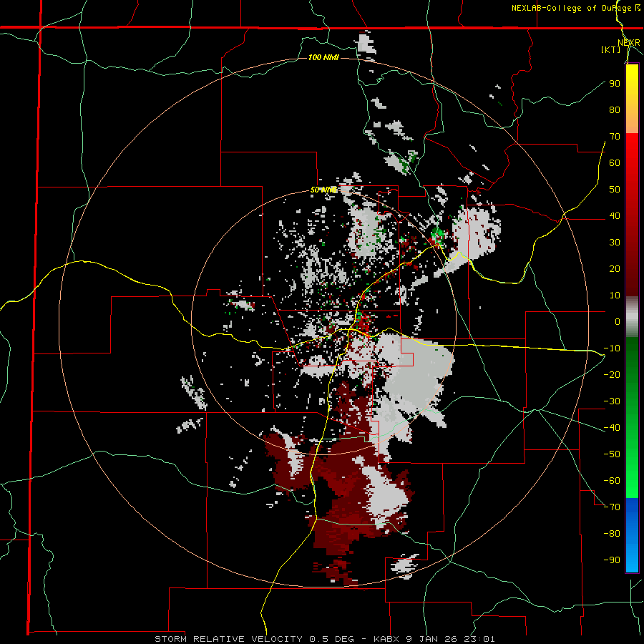The height and width of the screenshot is (644, 644).
Task: Click the 50 value on velocity scale
Action: [615, 190]
